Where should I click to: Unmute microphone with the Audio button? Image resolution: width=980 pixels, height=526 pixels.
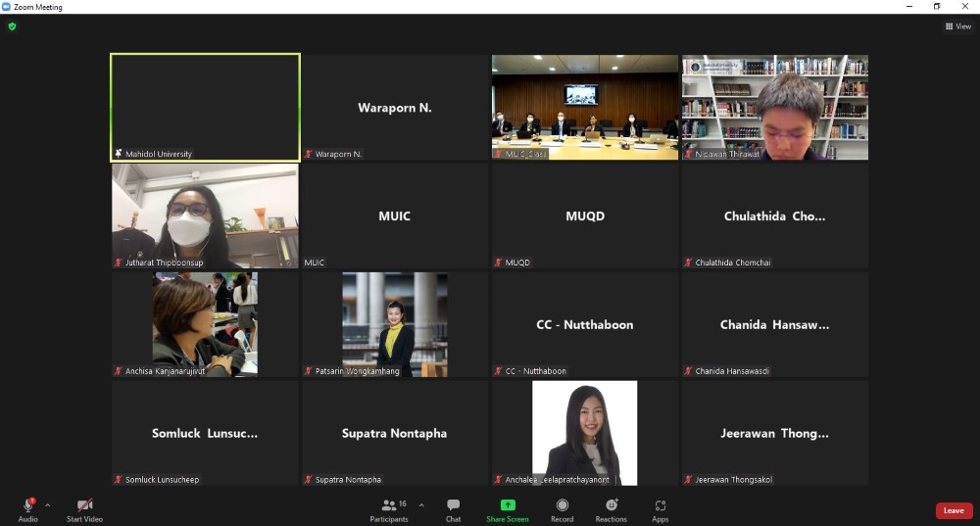click(x=27, y=507)
